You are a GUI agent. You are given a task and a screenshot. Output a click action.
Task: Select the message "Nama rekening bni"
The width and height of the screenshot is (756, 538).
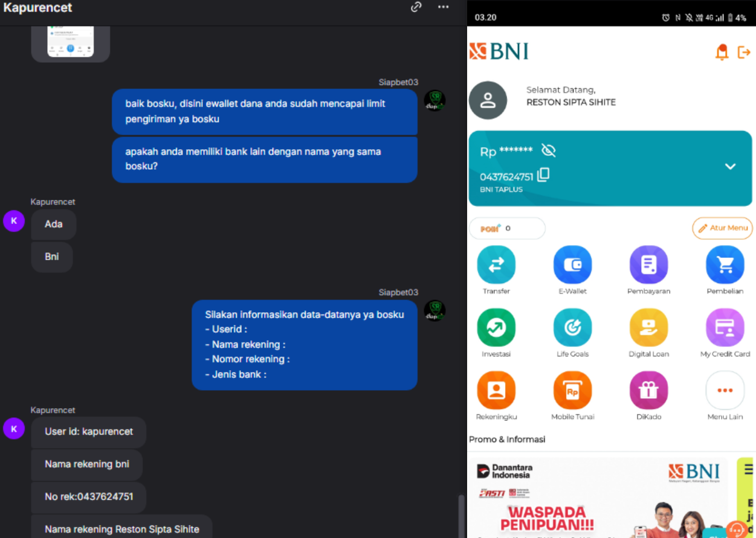[87, 464]
